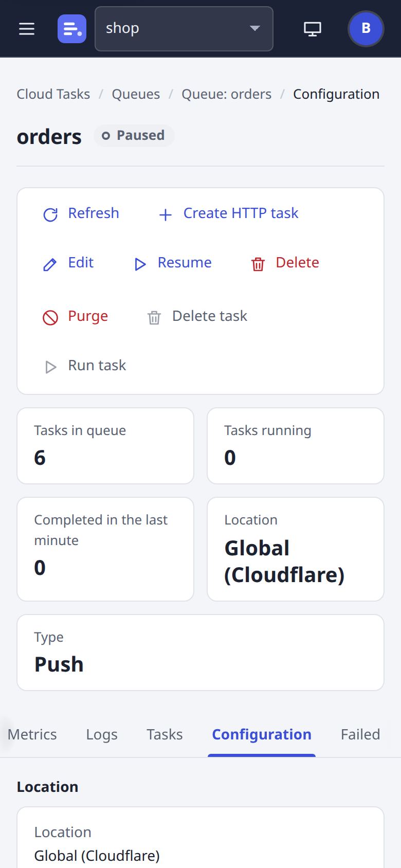Viewport: 401px width, 868px height.
Task: Click the dropdown arrow in shop selector
Action: 254,28
